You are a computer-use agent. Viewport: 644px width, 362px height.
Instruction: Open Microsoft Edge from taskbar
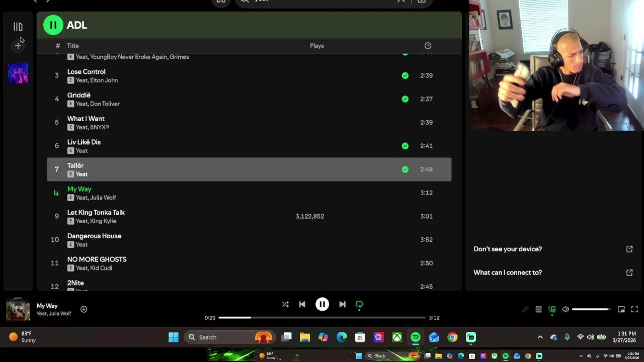342,337
